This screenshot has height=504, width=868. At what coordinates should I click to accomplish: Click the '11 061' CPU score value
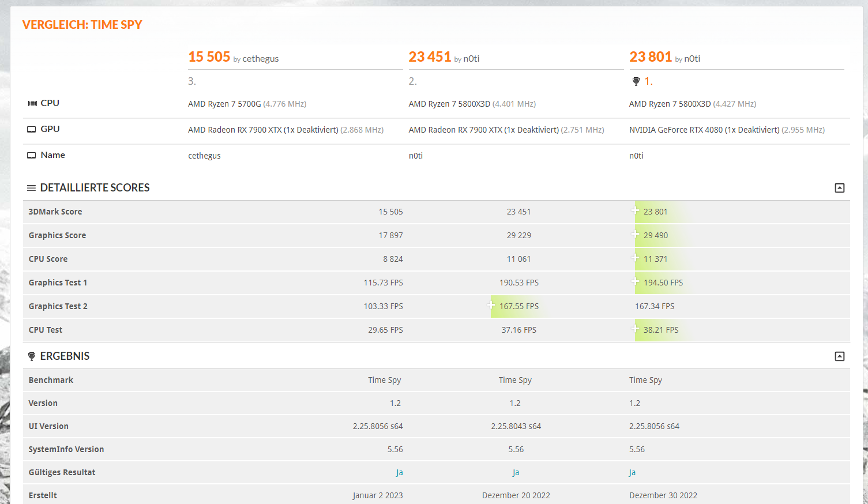point(518,259)
